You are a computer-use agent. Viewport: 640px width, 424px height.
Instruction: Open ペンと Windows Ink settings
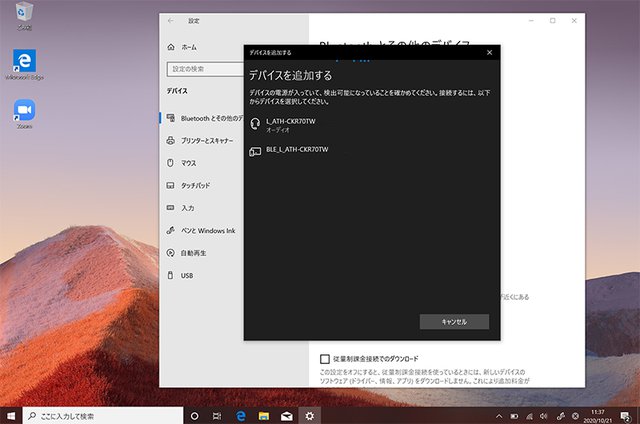(x=206, y=231)
